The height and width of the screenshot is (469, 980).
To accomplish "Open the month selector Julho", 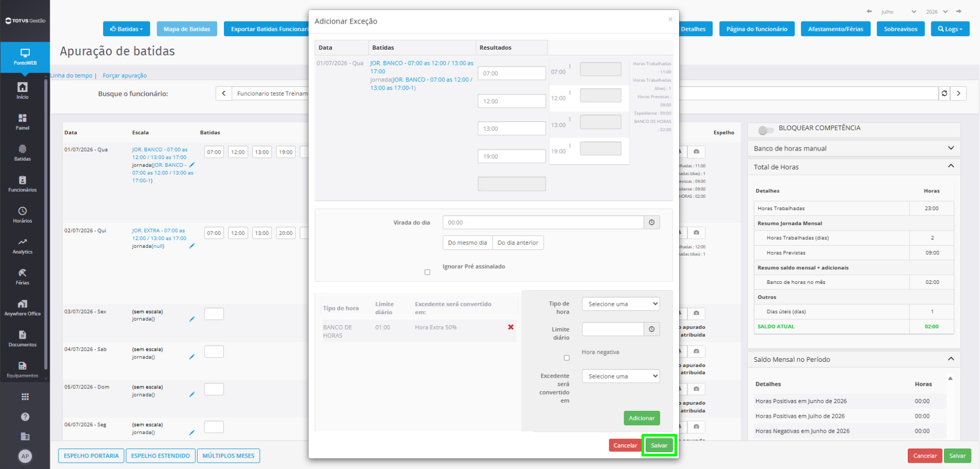I will (x=898, y=12).
